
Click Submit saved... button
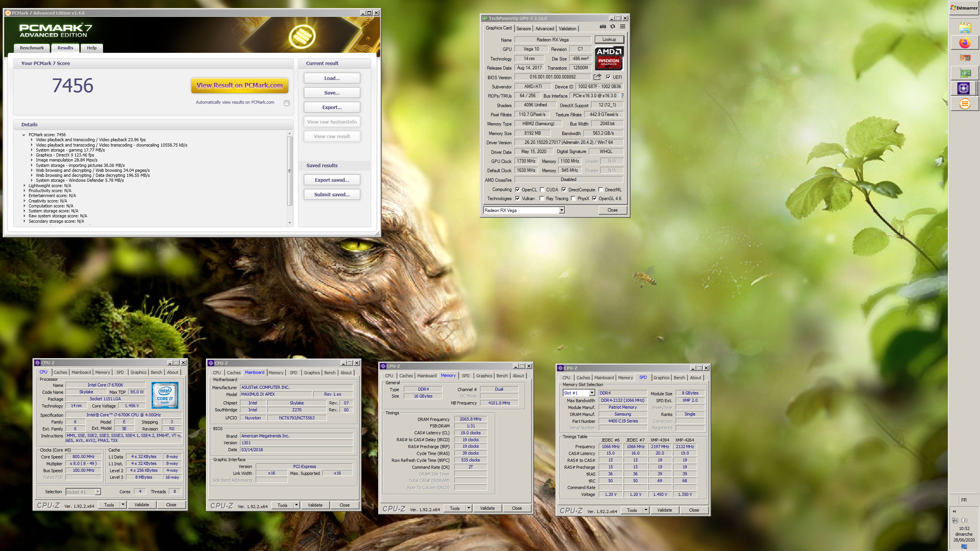coord(332,194)
